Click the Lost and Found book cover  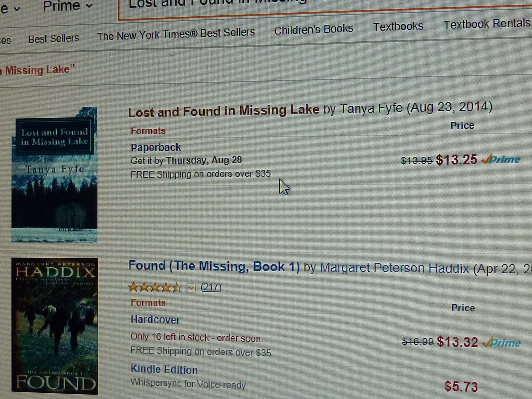pos(54,175)
